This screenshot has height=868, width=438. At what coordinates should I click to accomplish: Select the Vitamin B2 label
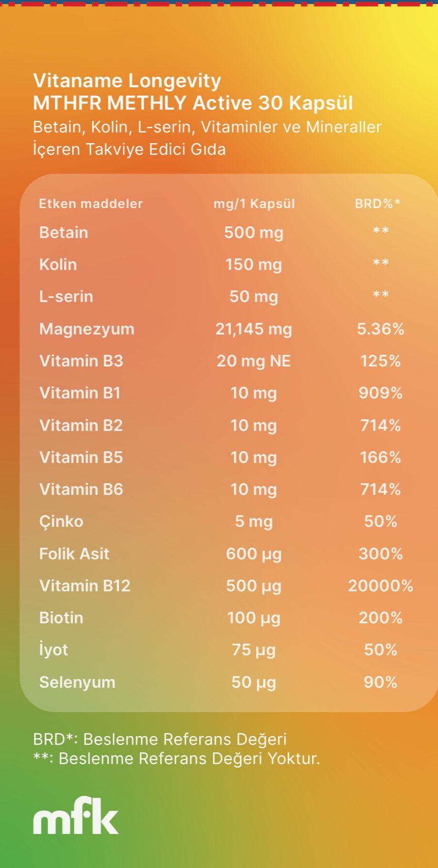81,425
